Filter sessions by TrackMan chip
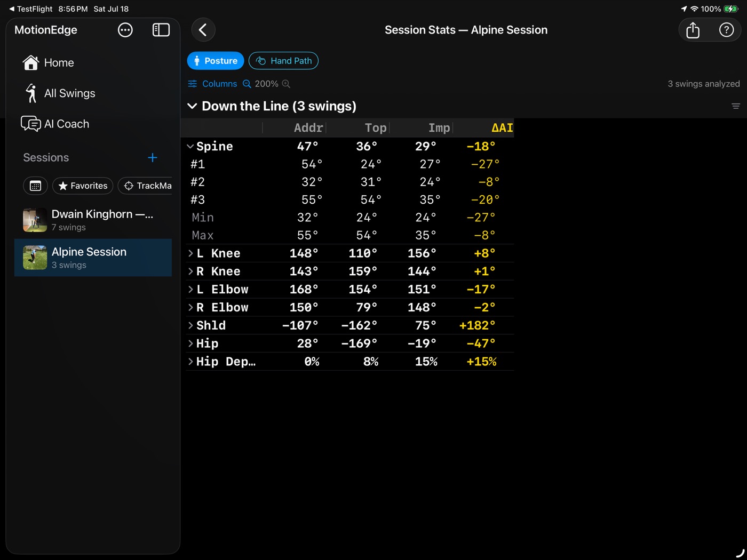747x560 pixels. (x=145, y=186)
